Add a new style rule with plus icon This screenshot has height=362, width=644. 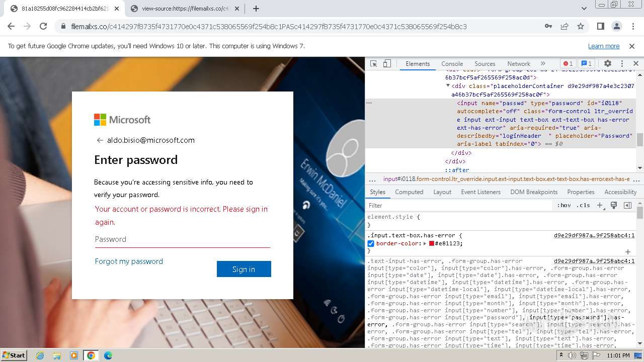point(599,205)
